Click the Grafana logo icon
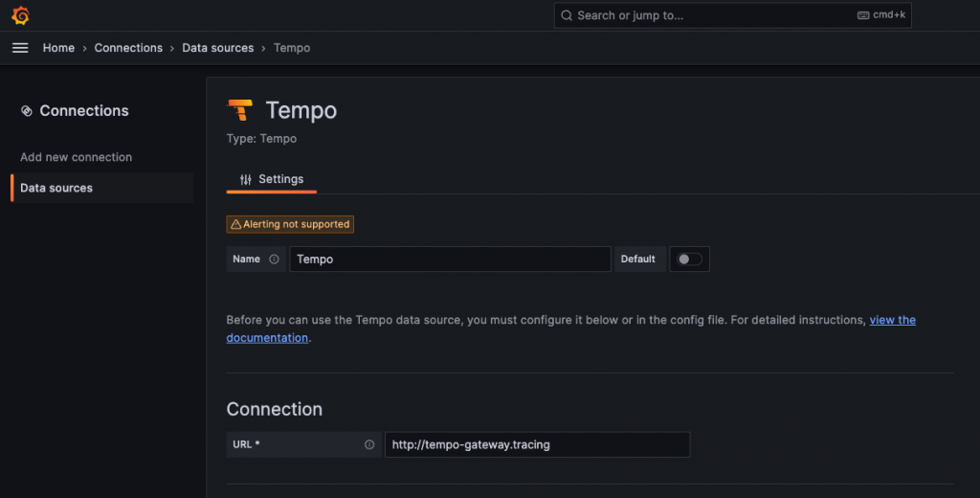Viewport: 980px width, 498px height. coord(21,15)
